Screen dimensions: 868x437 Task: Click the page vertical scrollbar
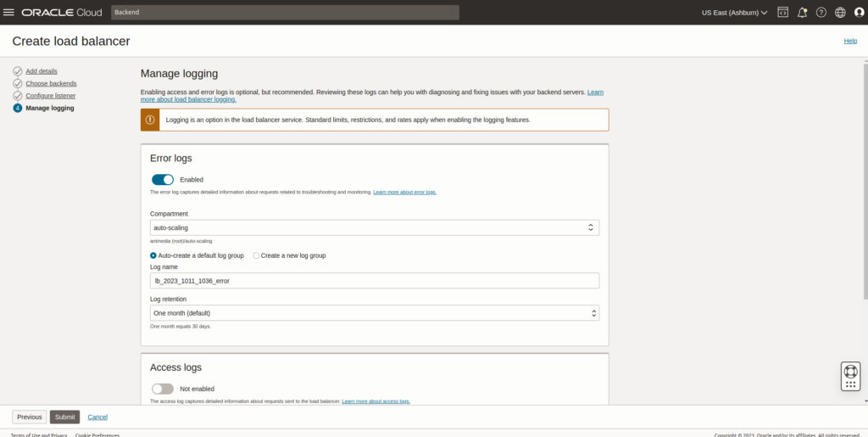865,182
